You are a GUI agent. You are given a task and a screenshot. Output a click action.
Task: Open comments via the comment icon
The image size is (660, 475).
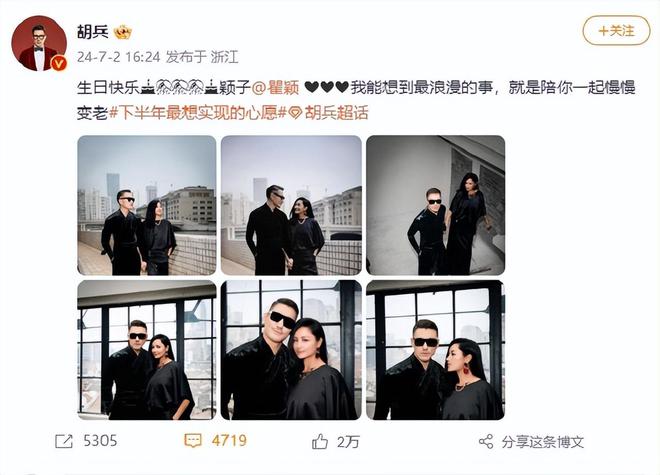[x=193, y=441]
